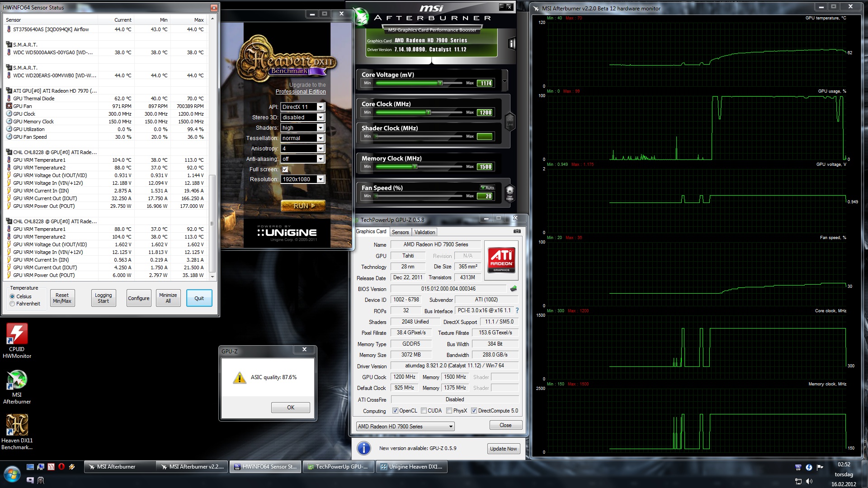Click the Logging Start button
Screen dimensions: 868x488
(x=103, y=298)
